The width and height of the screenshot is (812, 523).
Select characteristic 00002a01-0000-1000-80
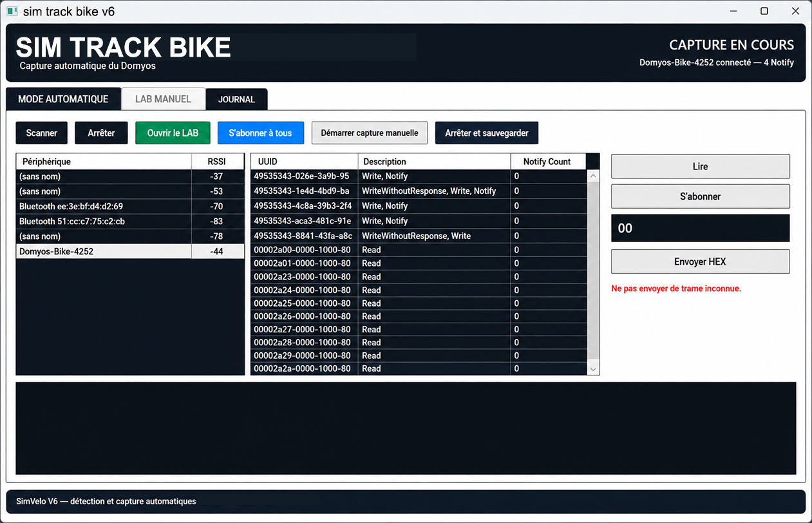pos(419,263)
